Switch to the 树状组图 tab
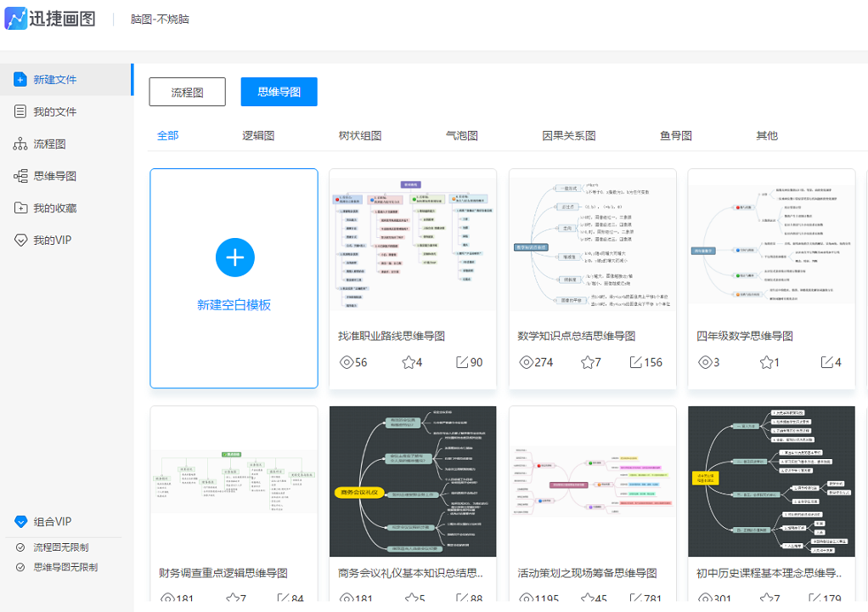Image resolution: width=868 pixels, height=612 pixels. tap(360, 136)
